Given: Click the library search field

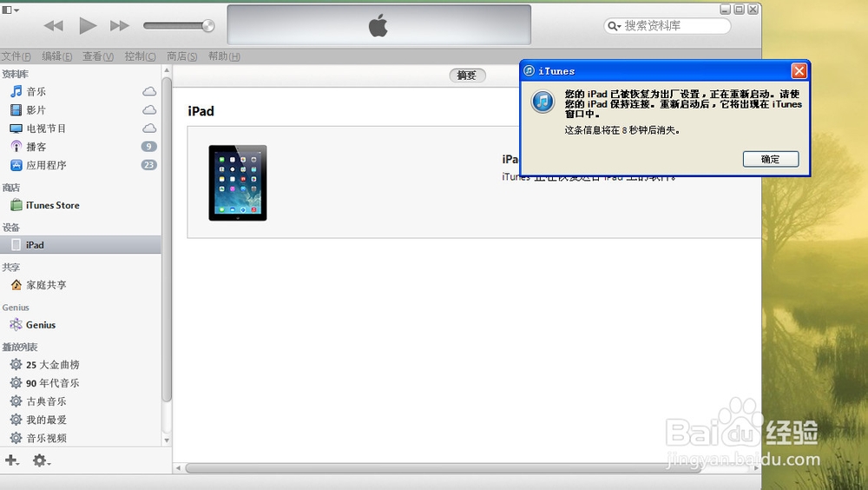Looking at the screenshot, I should coord(667,25).
